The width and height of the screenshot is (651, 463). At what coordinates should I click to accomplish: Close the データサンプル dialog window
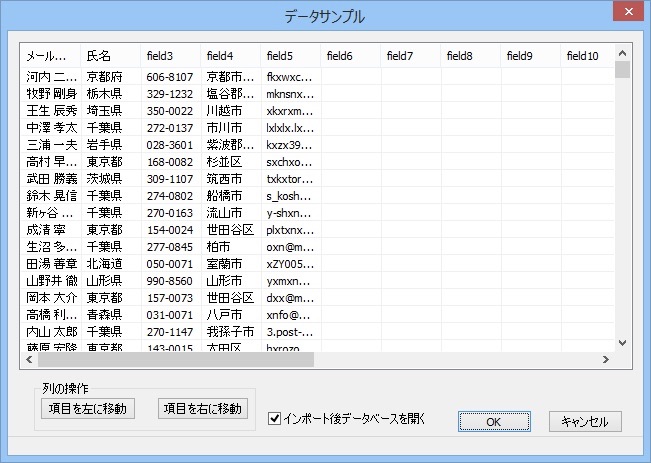click(x=627, y=13)
